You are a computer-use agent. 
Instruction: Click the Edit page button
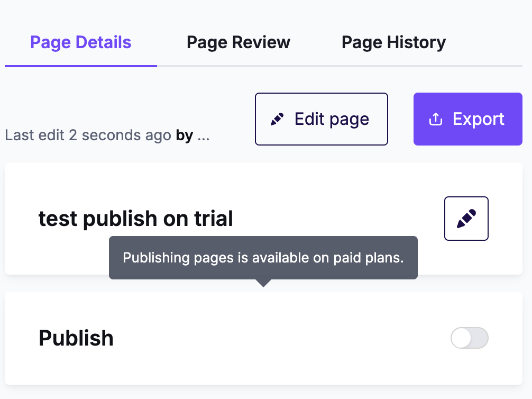point(321,119)
